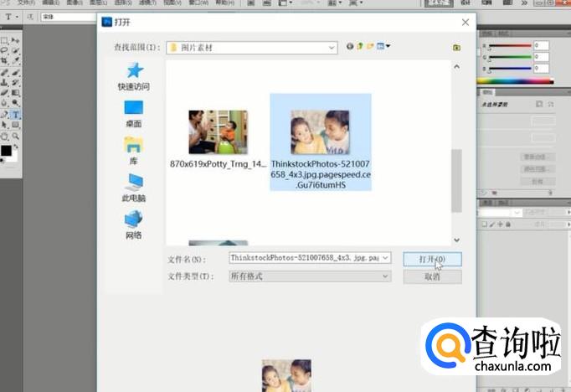This screenshot has width=571, height=392.
Task: Click the blue B color slider
Action: point(510,69)
